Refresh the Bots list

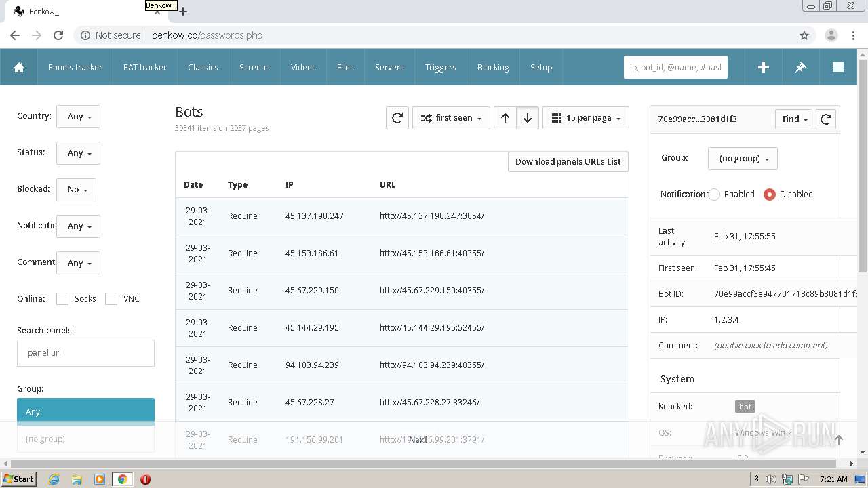click(x=397, y=118)
